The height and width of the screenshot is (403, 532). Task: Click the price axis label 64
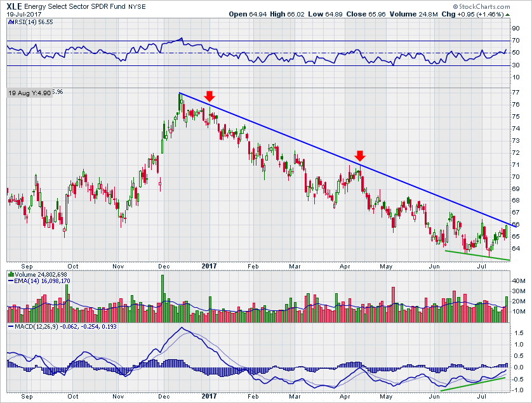tap(515, 248)
